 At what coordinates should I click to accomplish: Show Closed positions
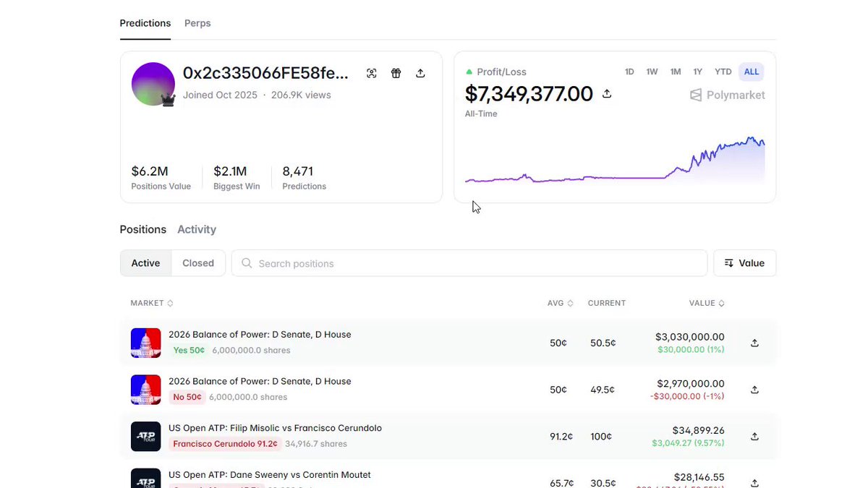click(x=198, y=263)
